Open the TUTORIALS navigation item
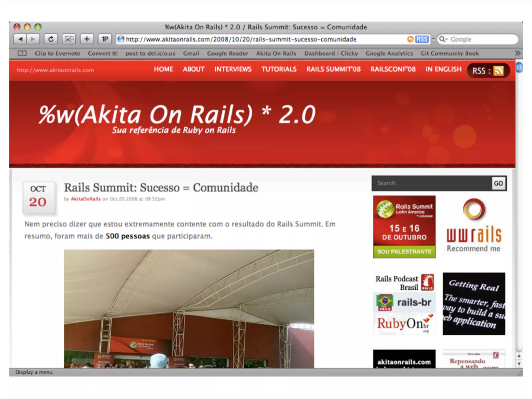The width and height of the screenshot is (532, 399). coord(279,69)
